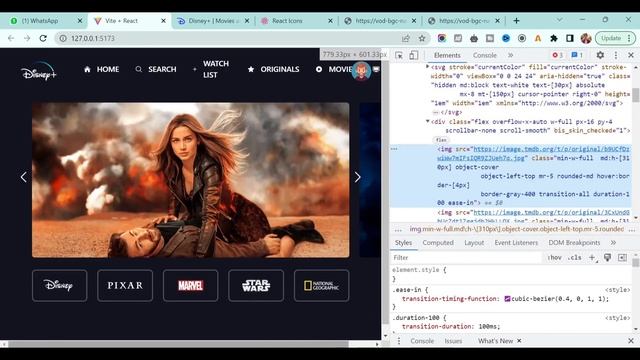640x360 pixels.
Task: Open the DevTools customize kebab menu
Action: pos(616,55)
